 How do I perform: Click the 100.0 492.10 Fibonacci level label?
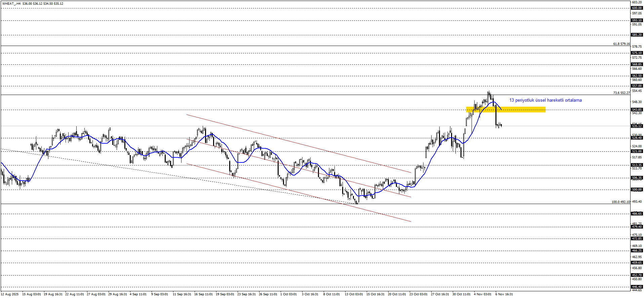point(620,202)
